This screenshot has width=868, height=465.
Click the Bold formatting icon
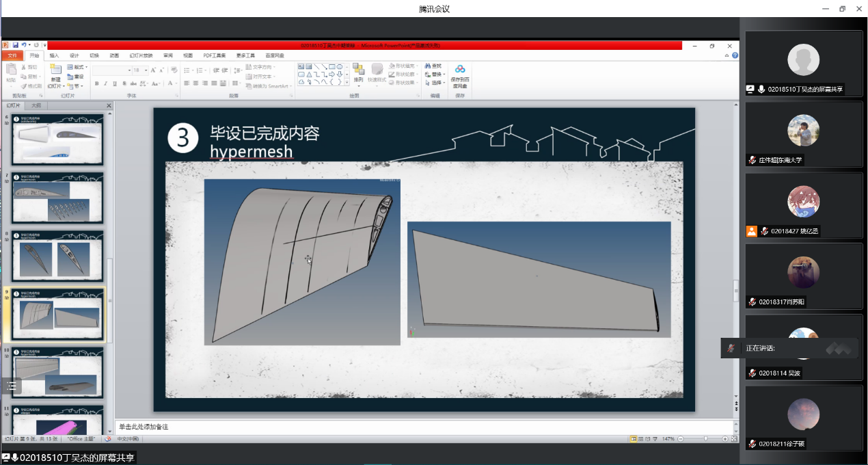pos(96,83)
